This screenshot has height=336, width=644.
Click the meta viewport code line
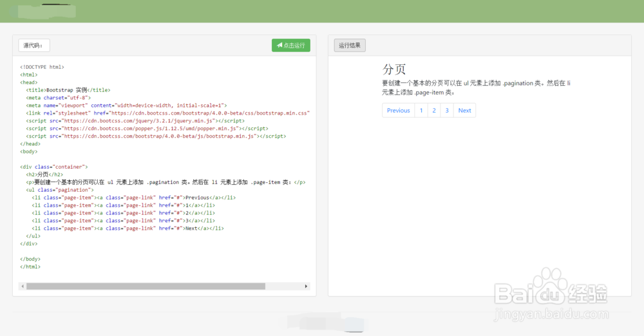(x=126, y=106)
